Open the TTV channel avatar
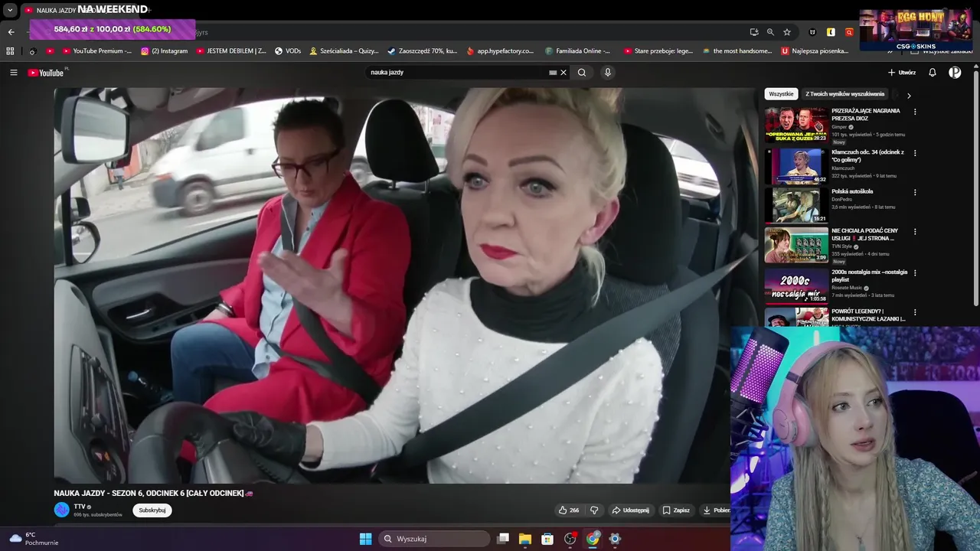The image size is (980, 551). 61,510
